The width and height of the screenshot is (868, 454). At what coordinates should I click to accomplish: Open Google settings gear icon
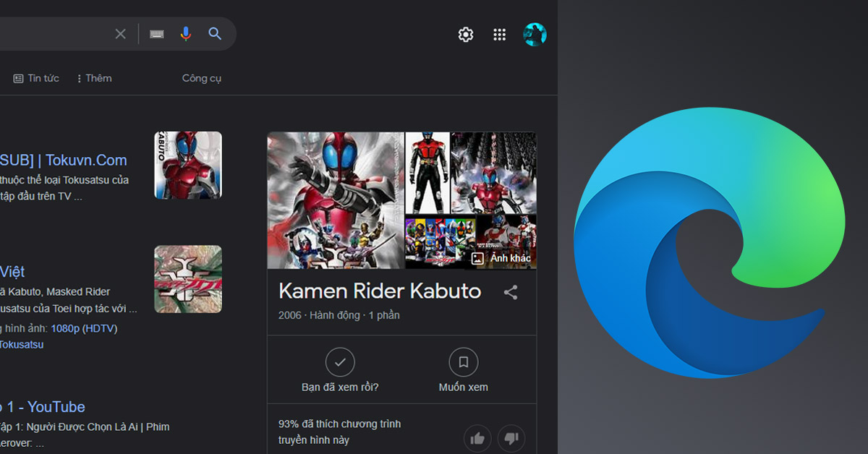click(x=466, y=34)
